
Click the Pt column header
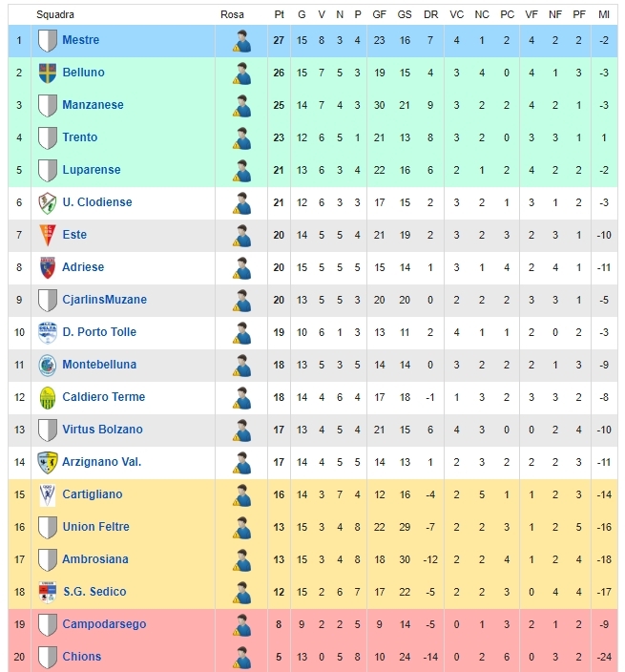click(x=279, y=14)
